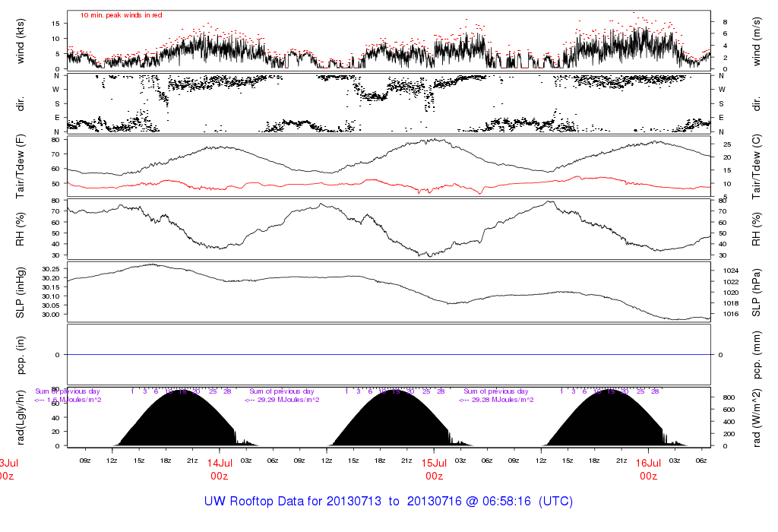Select the 'pcp. (in)' left axis label
Screen dimensions: 778x532
21,354
